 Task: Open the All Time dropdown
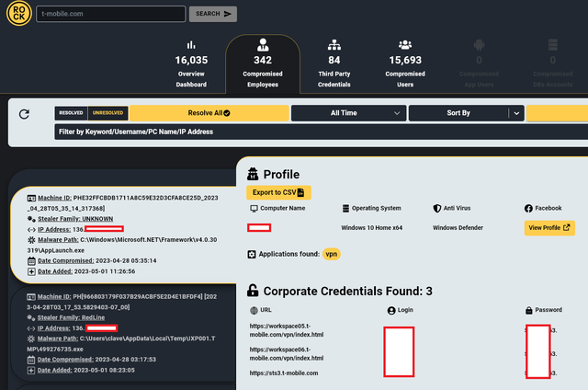coord(348,113)
